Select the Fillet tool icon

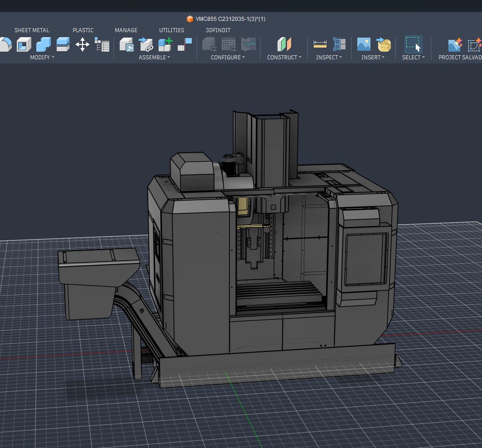pos(5,44)
